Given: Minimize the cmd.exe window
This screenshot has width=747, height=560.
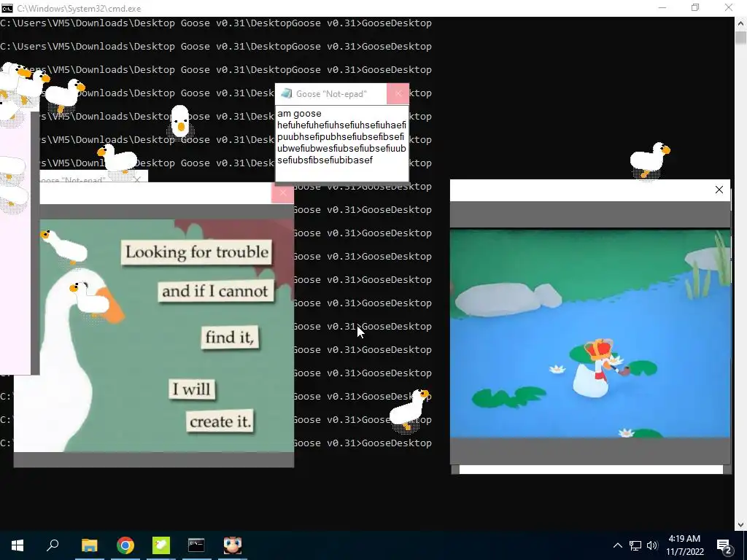Looking at the screenshot, I should [662, 7].
